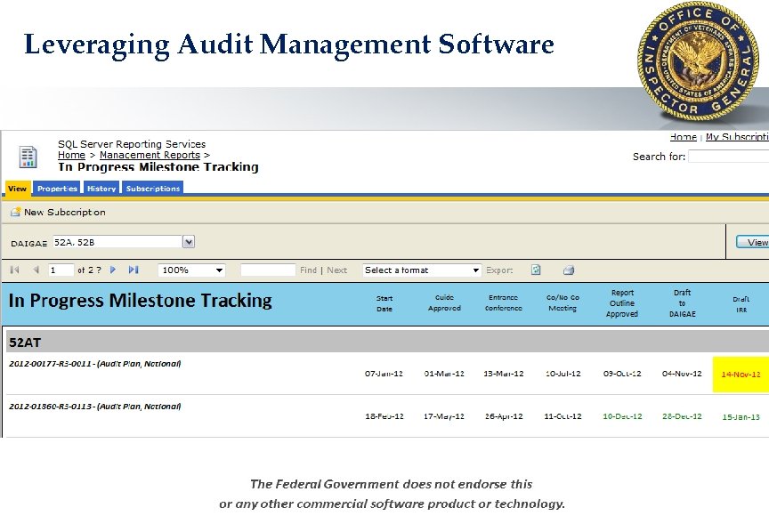
Task: Click the refresh report icon
Action: pyautogui.click(x=536, y=270)
